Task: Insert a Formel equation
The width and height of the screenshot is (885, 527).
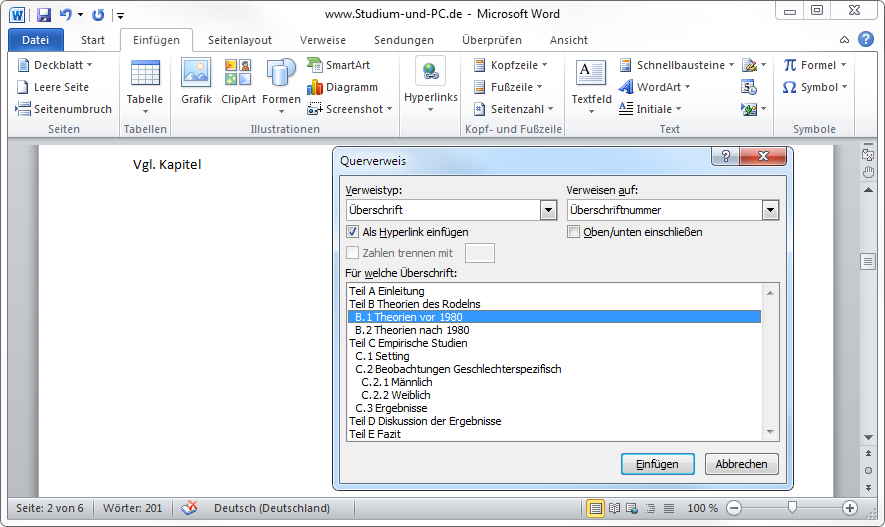Action: (x=814, y=65)
